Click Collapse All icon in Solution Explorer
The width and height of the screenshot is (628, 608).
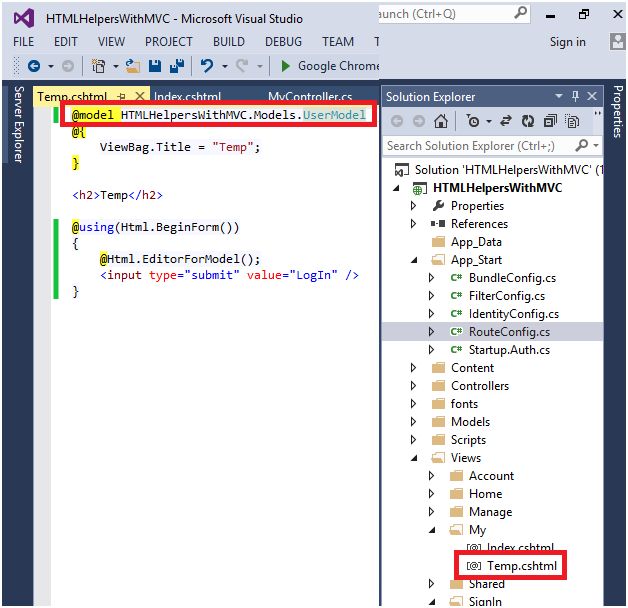(550, 121)
